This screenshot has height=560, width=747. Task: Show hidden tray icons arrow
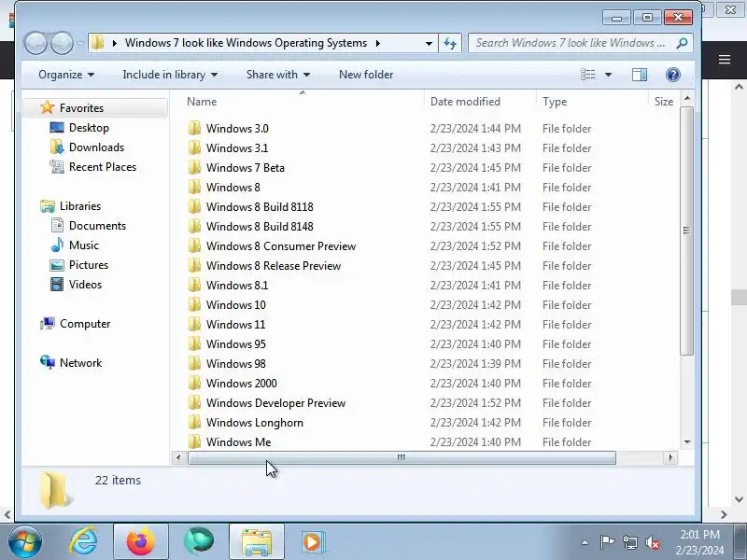click(585, 542)
